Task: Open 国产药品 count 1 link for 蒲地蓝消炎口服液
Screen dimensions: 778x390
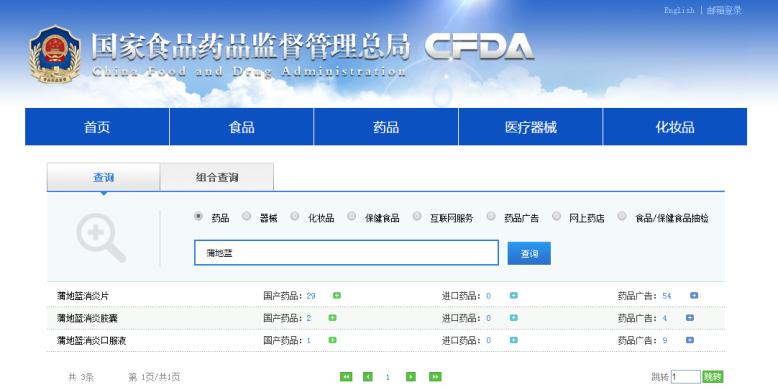Action: coord(309,341)
